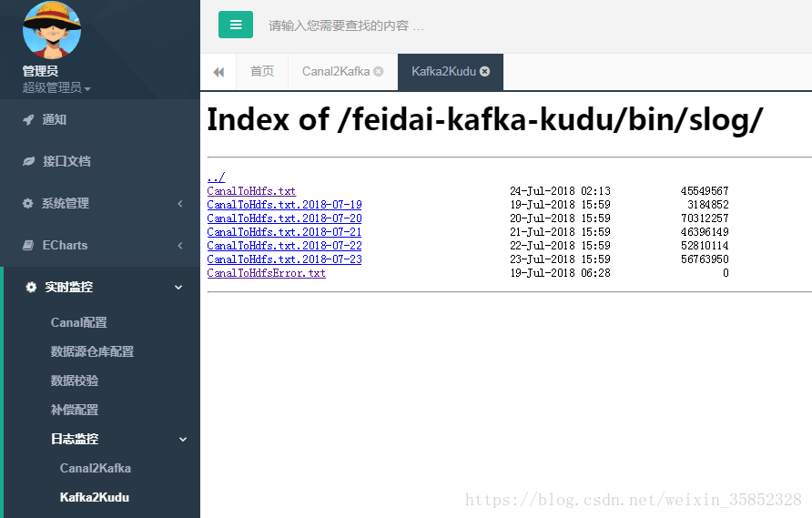Toggle the green hamburger menu button

(x=236, y=25)
